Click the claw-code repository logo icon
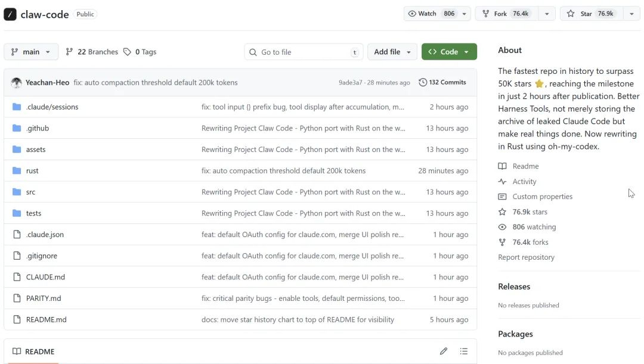The height and width of the screenshot is (364, 644). pyautogui.click(x=10, y=14)
